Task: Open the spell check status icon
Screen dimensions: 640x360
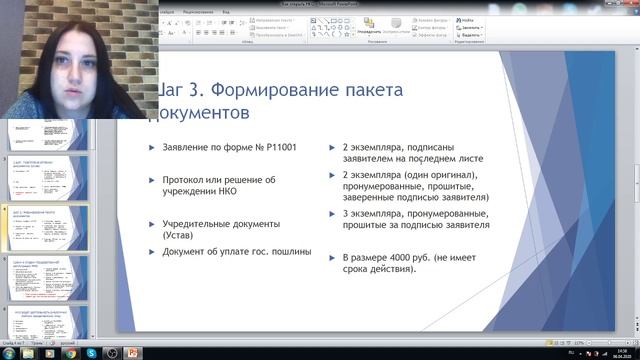Action: tap(52, 343)
